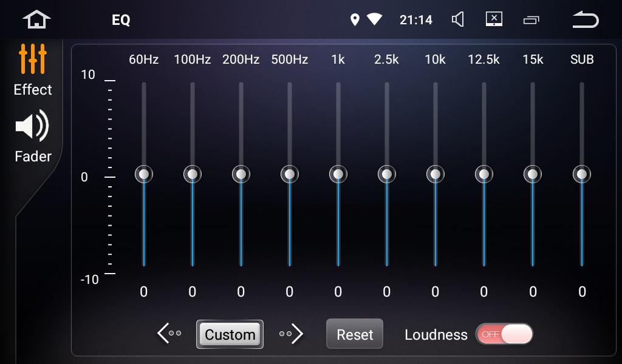Image resolution: width=622 pixels, height=364 pixels.
Task: Tap the 21:14 clock display
Action: tap(416, 20)
